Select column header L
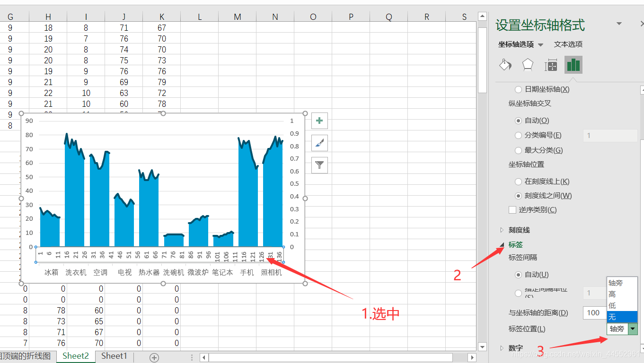 (x=200, y=17)
